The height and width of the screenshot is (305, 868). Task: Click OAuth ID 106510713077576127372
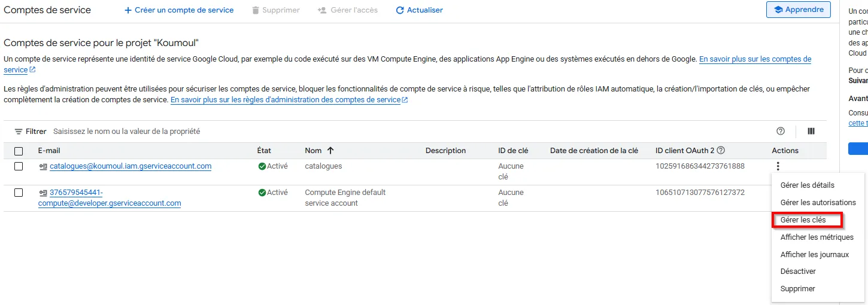click(700, 193)
